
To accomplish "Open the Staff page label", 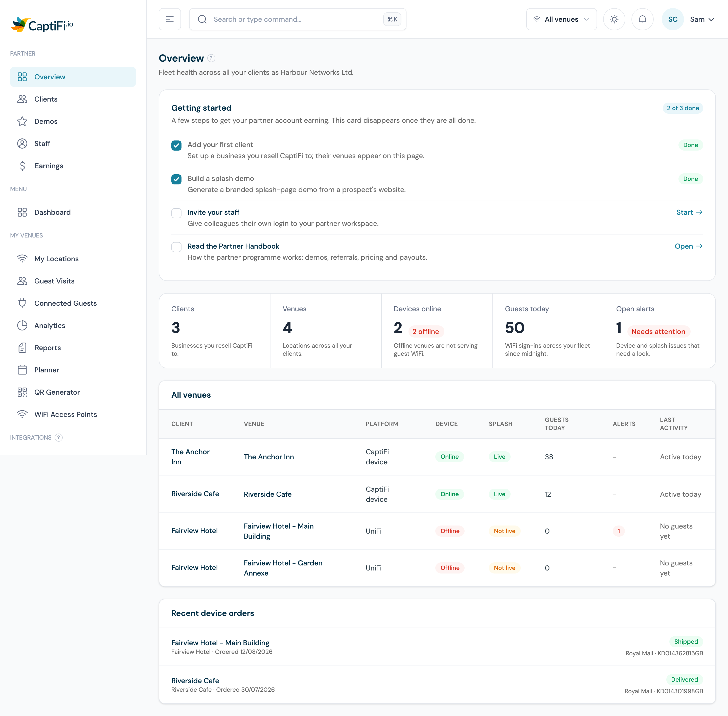I will pos(42,143).
